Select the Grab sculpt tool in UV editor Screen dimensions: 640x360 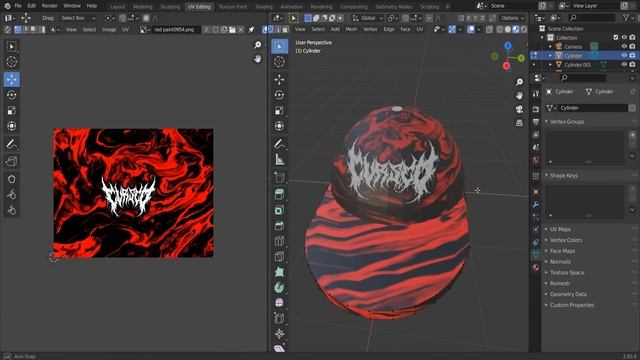(x=11, y=179)
